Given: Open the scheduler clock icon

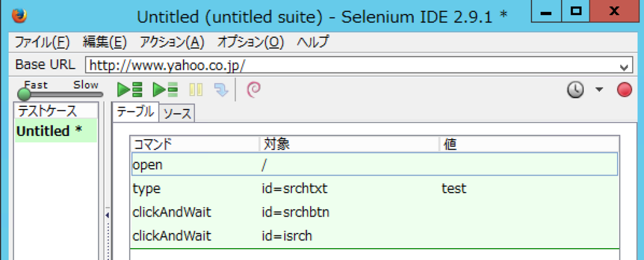Looking at the screenshot, I should coord(575,89).
